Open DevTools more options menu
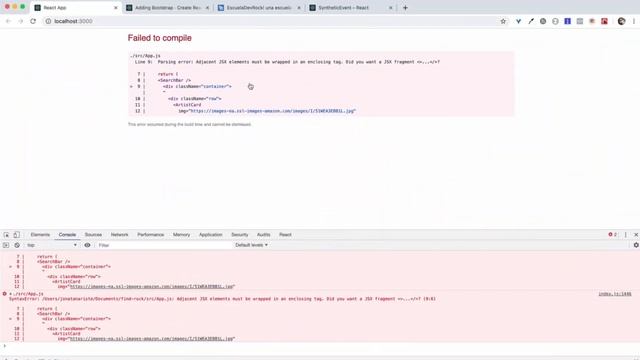The width and height of the screenshot is (640, 360). (625, 235)
